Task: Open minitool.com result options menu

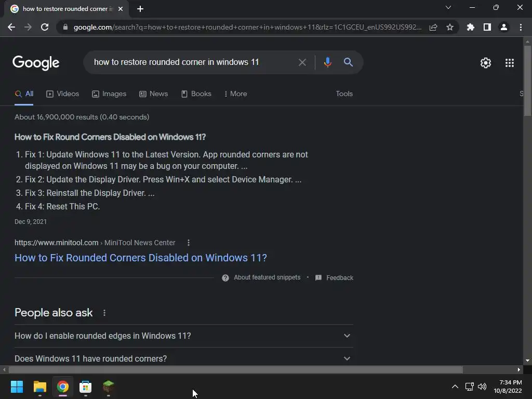Action: pyautogui.click(x=189, y=243)
